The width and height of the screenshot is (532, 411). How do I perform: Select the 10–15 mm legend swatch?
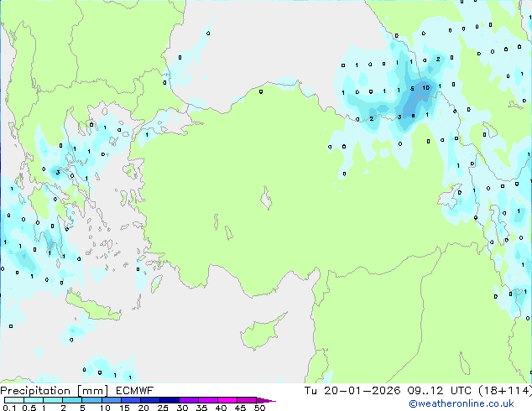tap(111, 400)
